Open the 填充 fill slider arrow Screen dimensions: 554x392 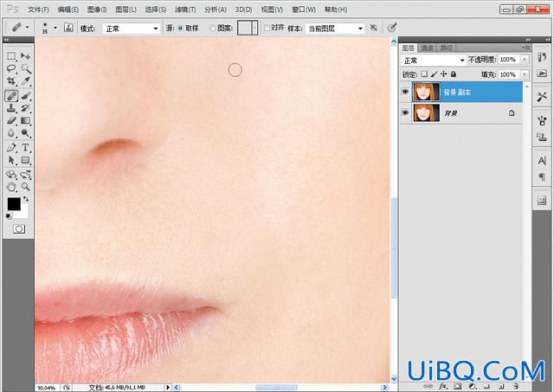tap(525, 74)
